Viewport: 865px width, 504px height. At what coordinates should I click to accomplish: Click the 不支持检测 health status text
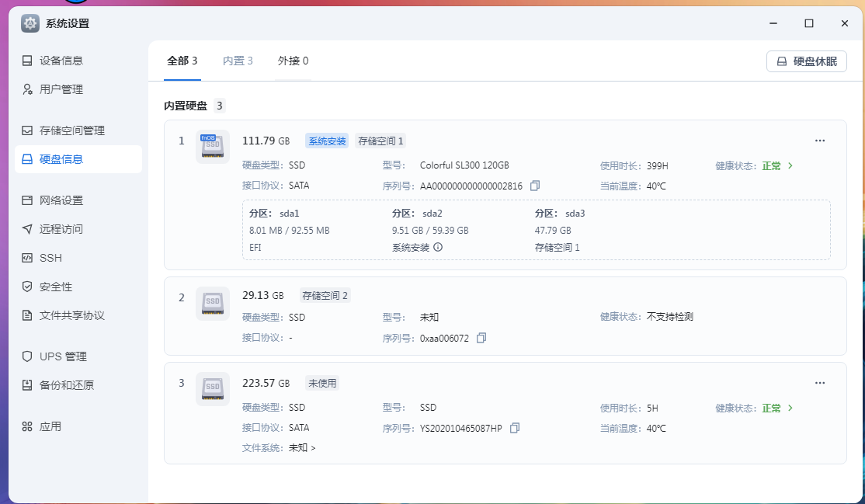pyautogui.click(x=669, y=316)
